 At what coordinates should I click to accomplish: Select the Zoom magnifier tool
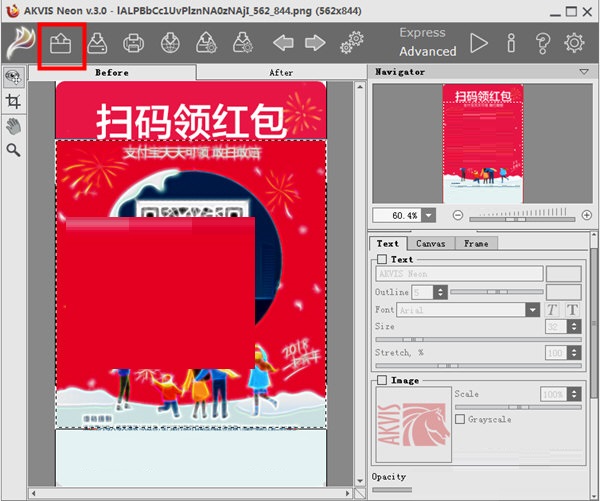(x=13, y=150)
